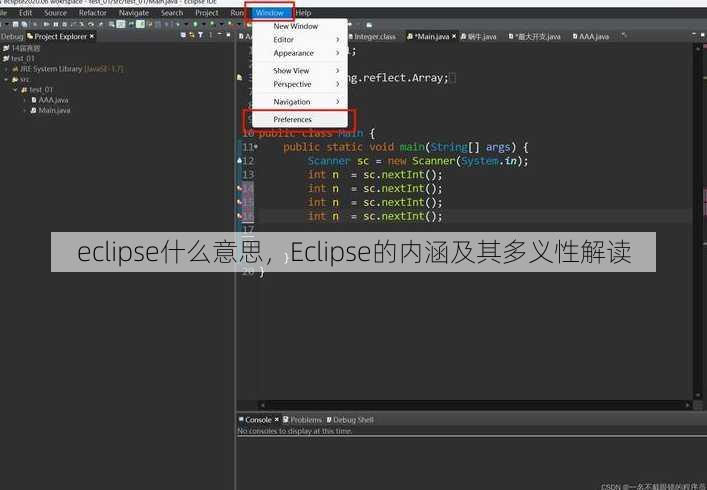This screenshot has height=490, width=707.
Task: Collapse the src folder
Action: tap(6, 80)
